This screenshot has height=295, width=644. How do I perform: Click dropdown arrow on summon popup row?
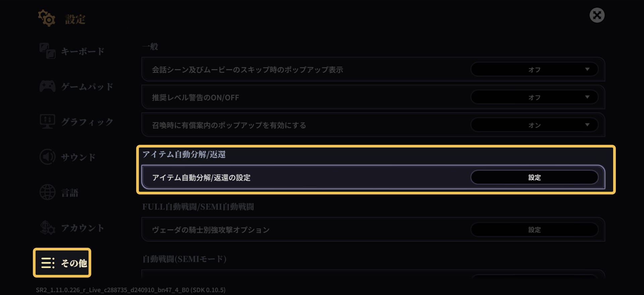[587, 125]
